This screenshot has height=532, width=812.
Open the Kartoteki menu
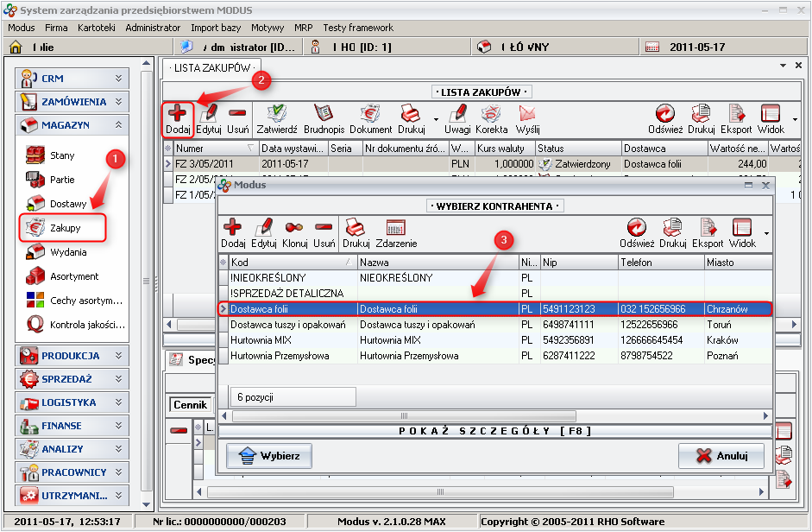click(96, 28)
